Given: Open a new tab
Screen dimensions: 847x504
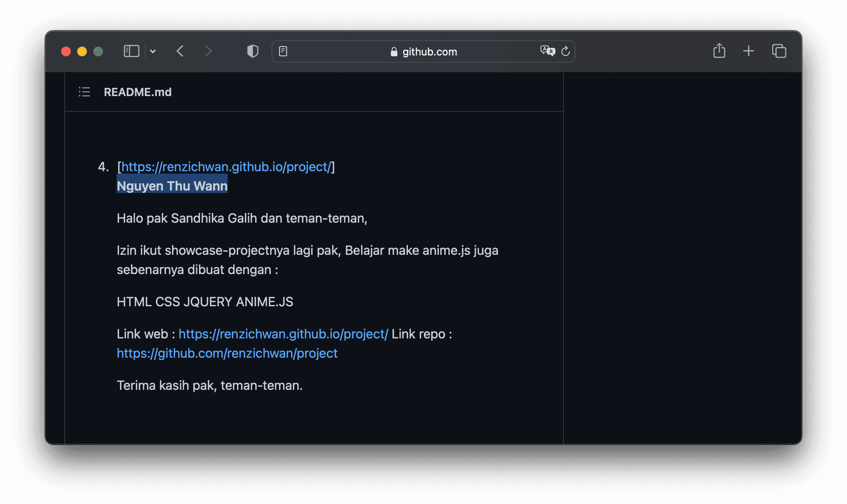Looking at the screenshot, I should point(748,51).
